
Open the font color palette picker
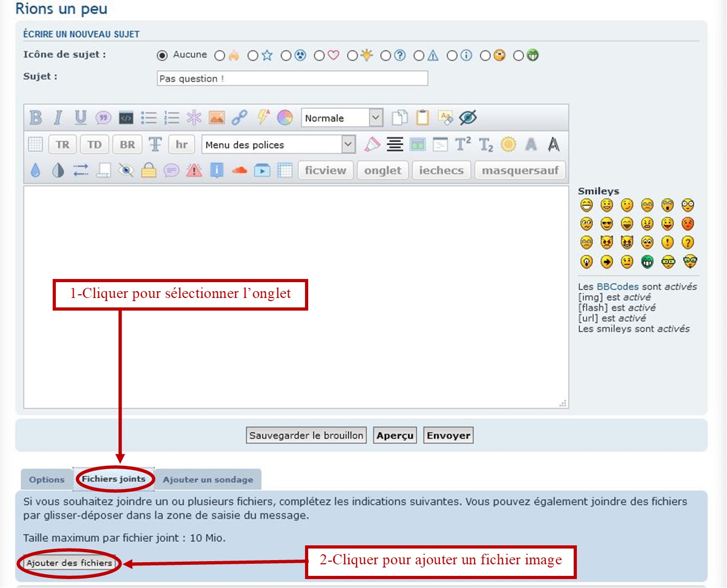coord(284,117)
